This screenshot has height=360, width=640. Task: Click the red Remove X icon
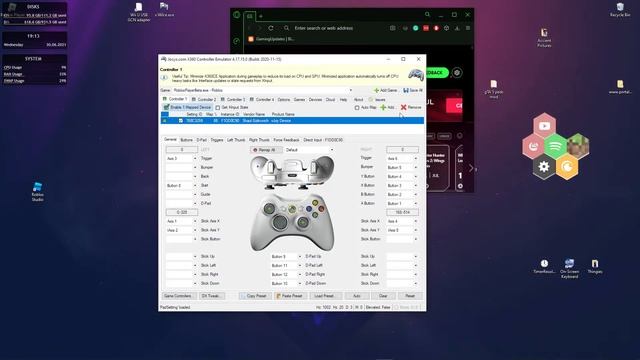point(403,107)
